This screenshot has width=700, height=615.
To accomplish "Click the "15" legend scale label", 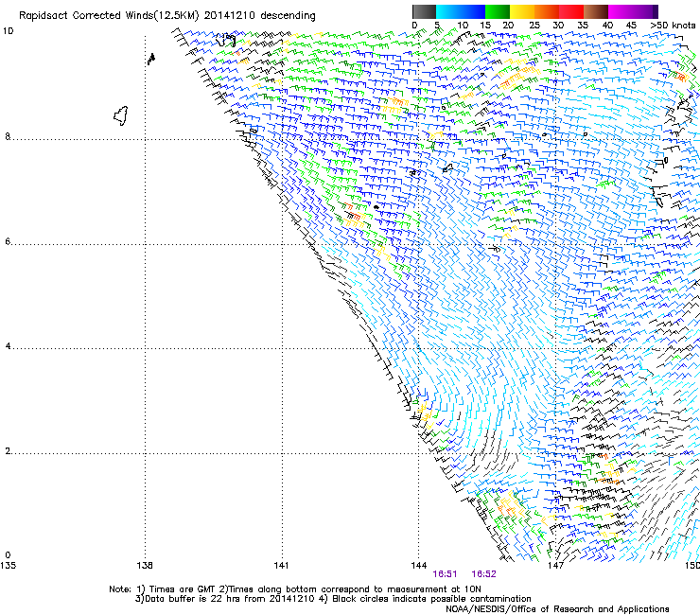I will point(485,26).
